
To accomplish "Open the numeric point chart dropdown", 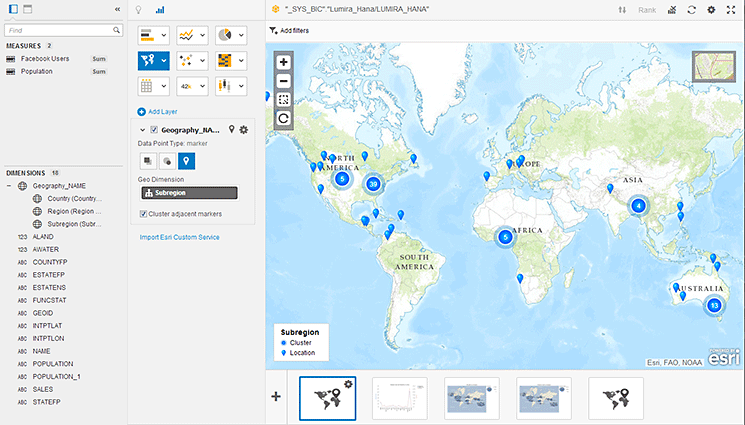I will coord(202,86).
